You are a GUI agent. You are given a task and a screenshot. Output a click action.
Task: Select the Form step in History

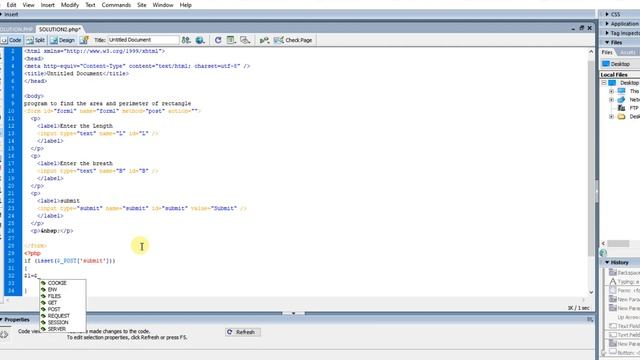click(624, 291)
